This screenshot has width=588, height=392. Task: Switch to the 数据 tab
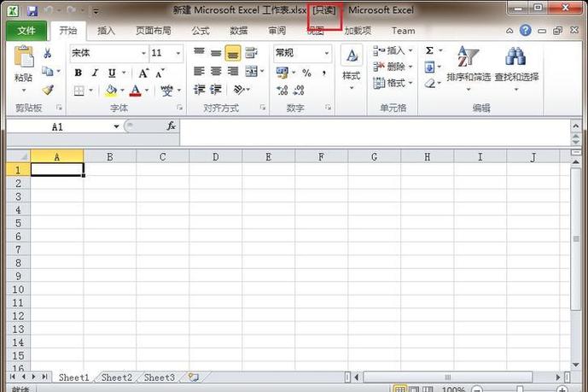[x=239, y=31]
